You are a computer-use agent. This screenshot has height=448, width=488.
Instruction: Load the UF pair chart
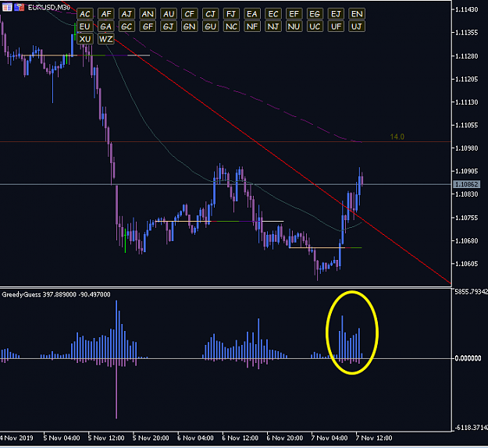pyautogui.click(x=336, y=27)
